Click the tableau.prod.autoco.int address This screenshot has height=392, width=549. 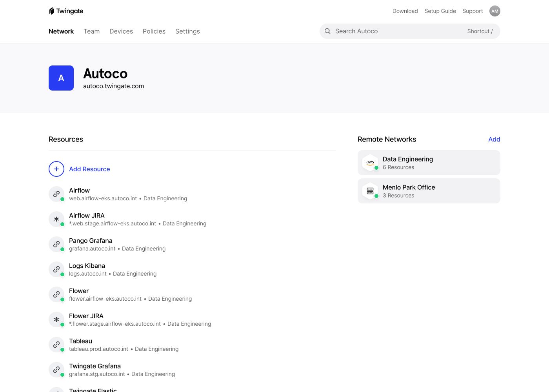coord(98,349)
